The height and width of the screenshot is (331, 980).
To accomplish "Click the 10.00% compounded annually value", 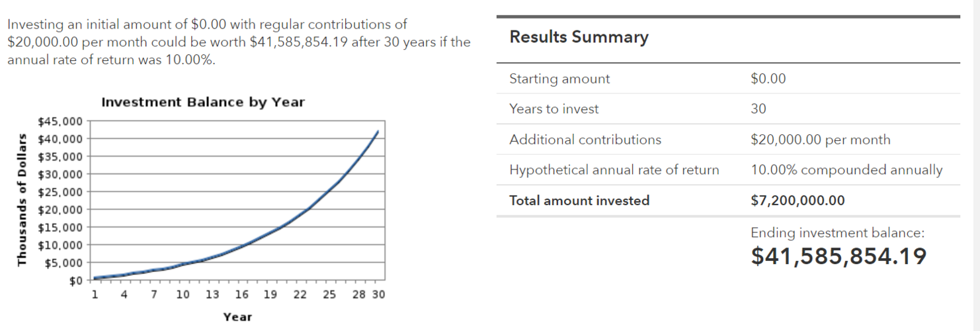I will point(846,170).
